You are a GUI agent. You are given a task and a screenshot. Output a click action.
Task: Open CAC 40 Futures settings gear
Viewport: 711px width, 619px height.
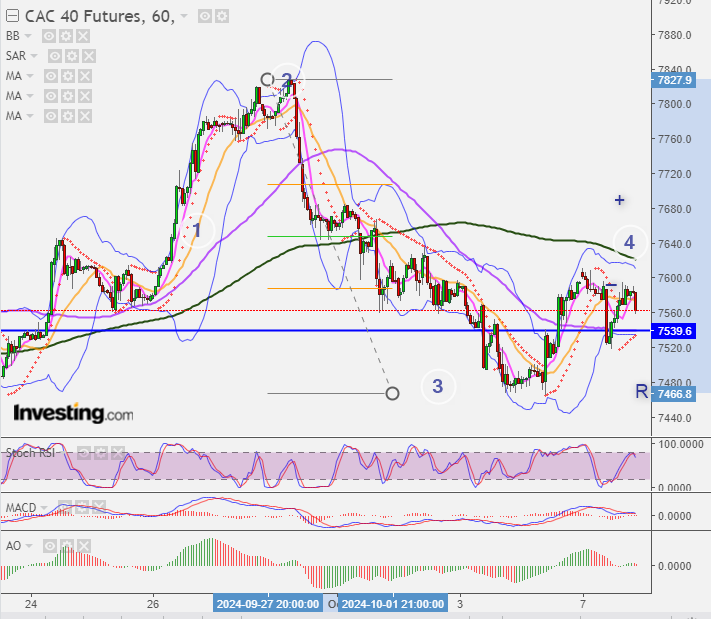pyautogui.click(x=222, y=17)
